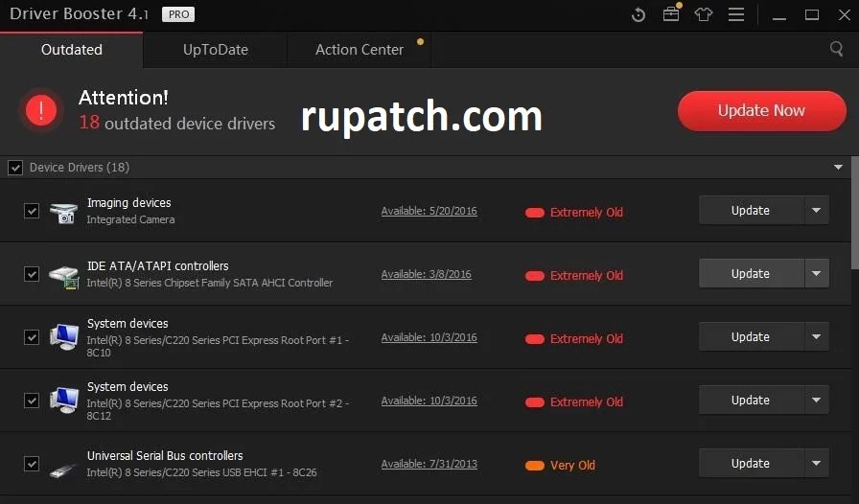Update the Integrated Camera driver
Screen dimensions: 859x504
[x=751, y=211]
